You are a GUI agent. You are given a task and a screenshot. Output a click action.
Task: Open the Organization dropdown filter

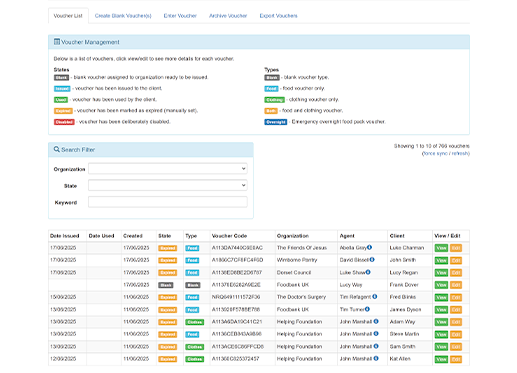pyautogui.click(x=168, y=169)
